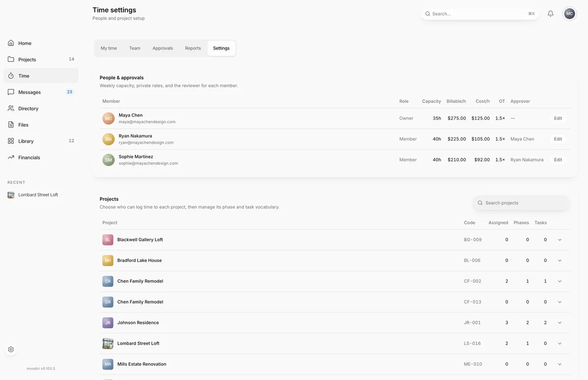Click ryan@mayachendesign.com email text
Image resolution: width=588 pixels, height=380 pixels.
click(146, 142)
